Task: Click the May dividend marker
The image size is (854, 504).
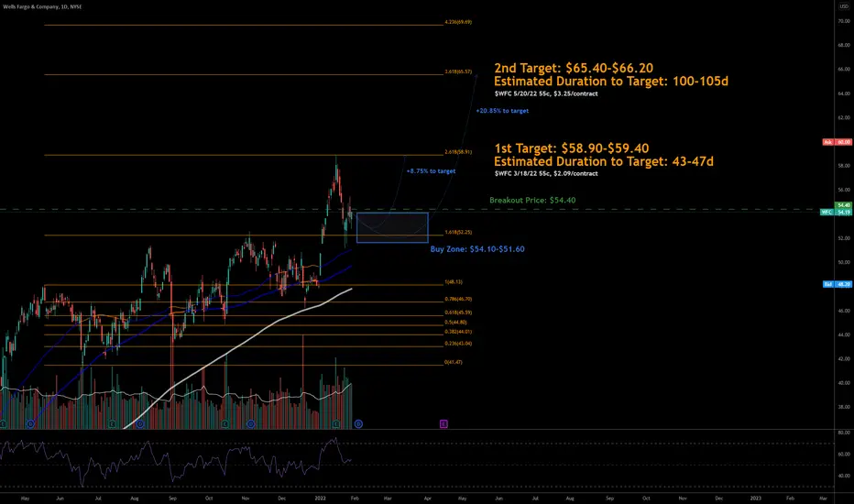Action: point(30,424)
